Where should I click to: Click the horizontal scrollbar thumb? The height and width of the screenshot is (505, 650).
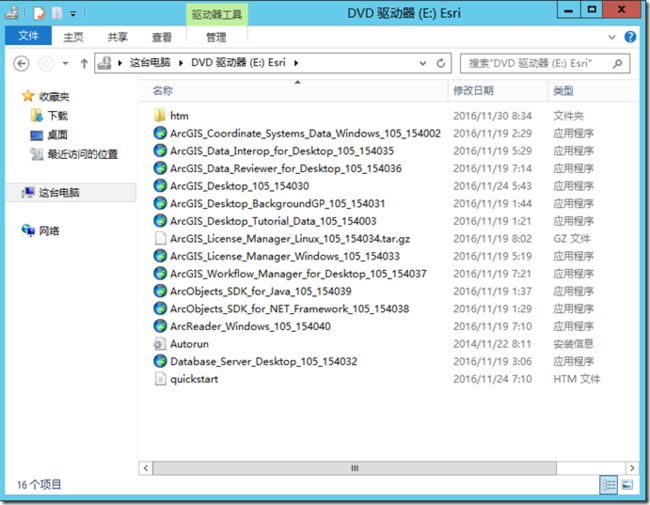click(x=354, y=468)
